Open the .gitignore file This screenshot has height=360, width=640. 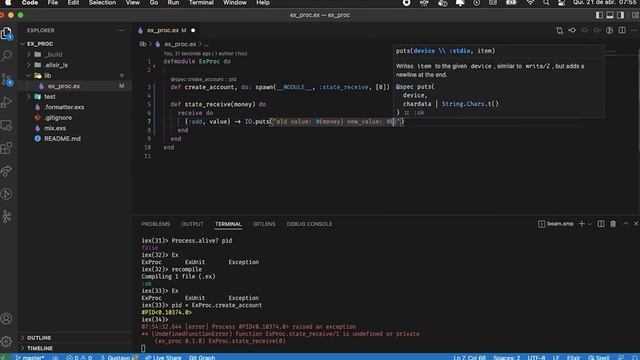tap(58, 118)
